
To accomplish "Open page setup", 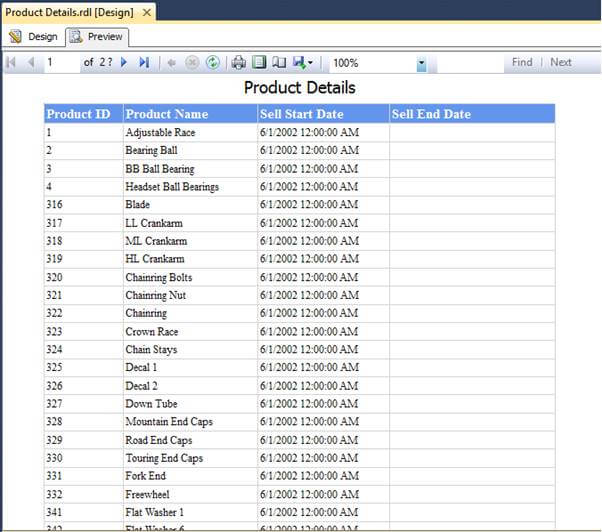I will [x=279, y=63].
